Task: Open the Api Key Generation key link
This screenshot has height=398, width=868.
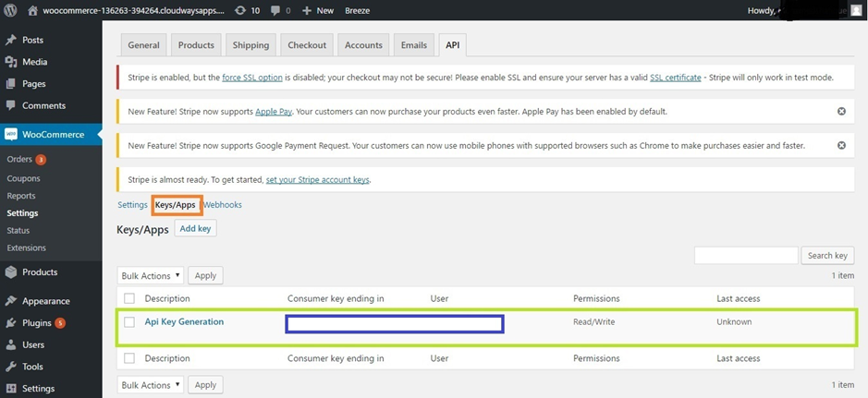Action: pos(184,321)
